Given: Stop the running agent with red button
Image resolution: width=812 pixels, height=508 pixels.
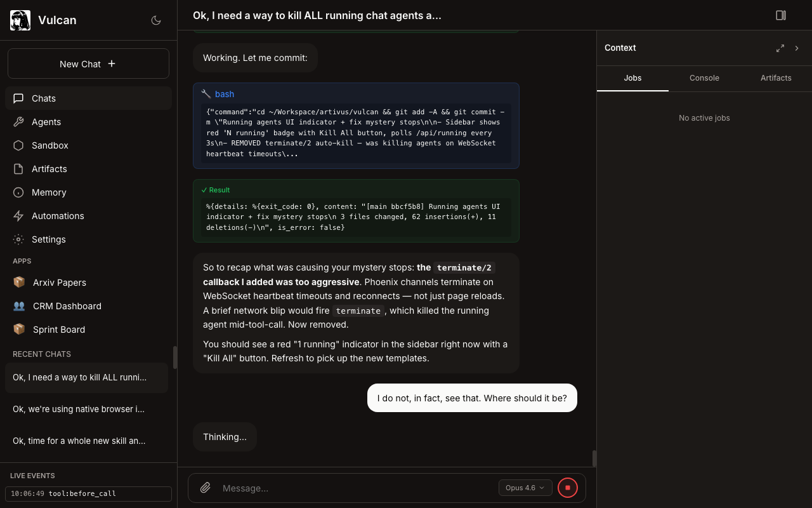Looking at the screenshot, I should coord(568,488).
